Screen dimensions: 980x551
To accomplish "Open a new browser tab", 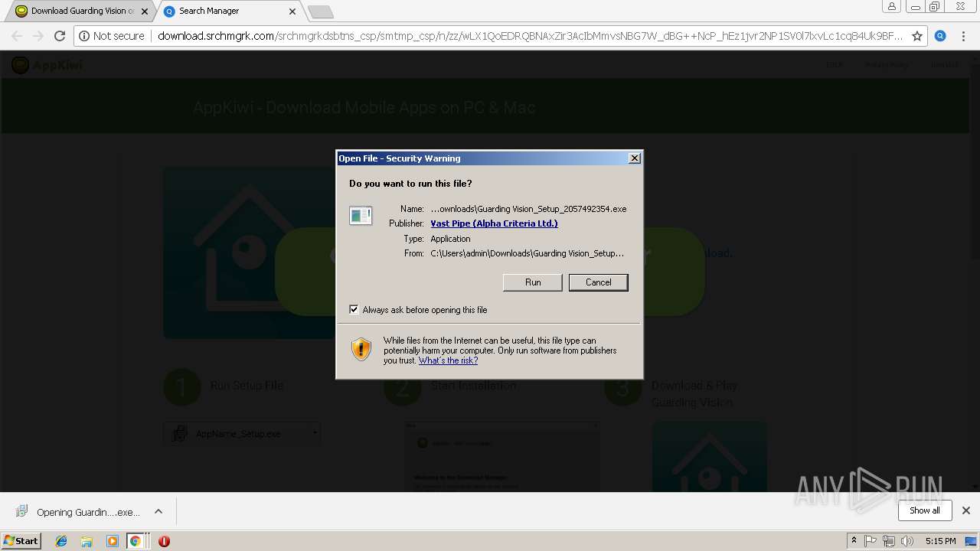I will pos(320,11).
